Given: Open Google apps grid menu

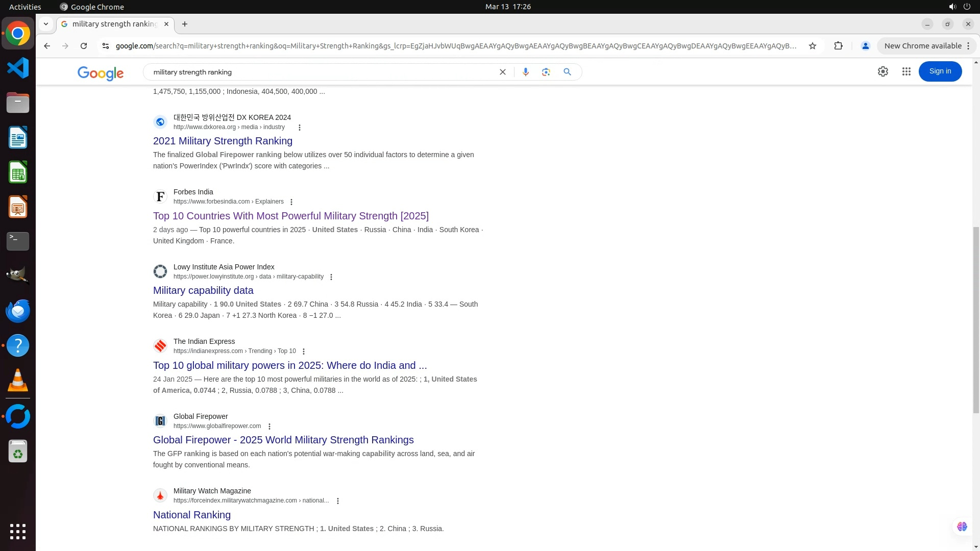Looking at the screenshot, I should (906, 72).
